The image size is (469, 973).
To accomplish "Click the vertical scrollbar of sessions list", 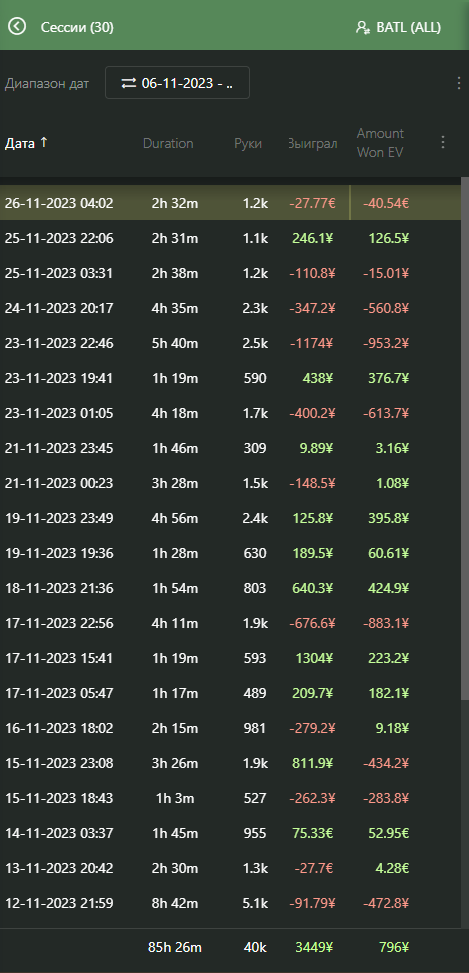I will (x=465, y=439).
